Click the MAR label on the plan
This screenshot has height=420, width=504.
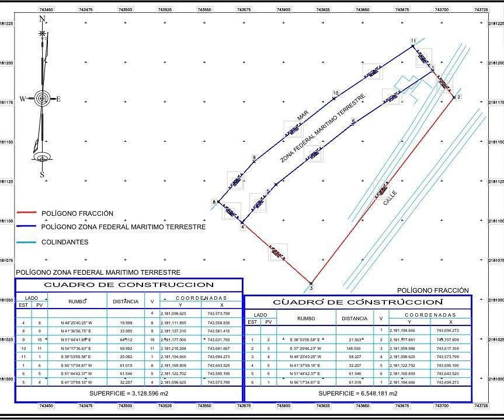[303, 116]
